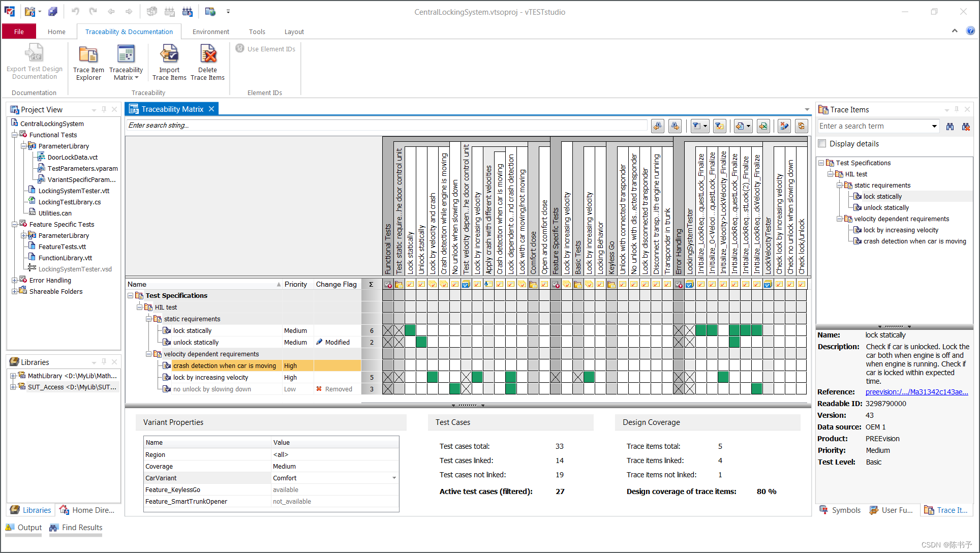Select the Traceability & Documentation ribbon tab

(x=129, y=31)
